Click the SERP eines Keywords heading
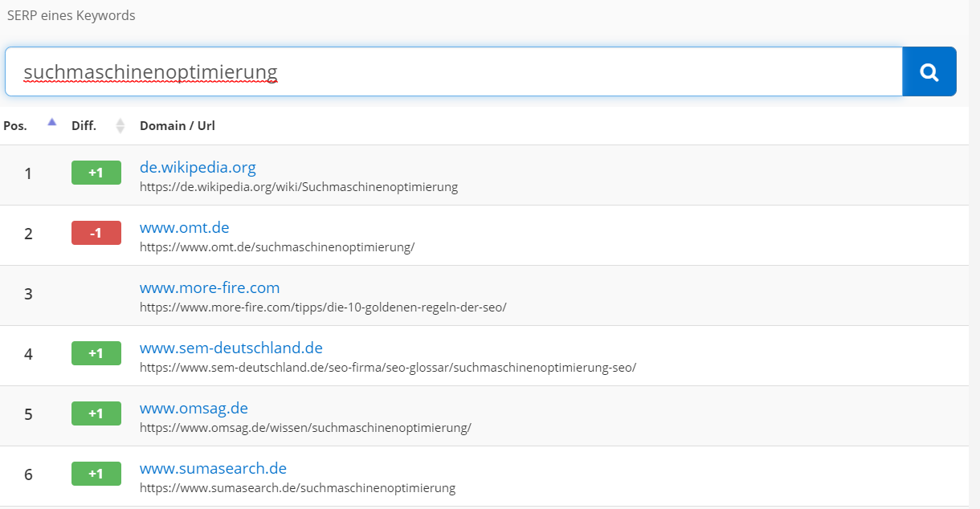 71,14
